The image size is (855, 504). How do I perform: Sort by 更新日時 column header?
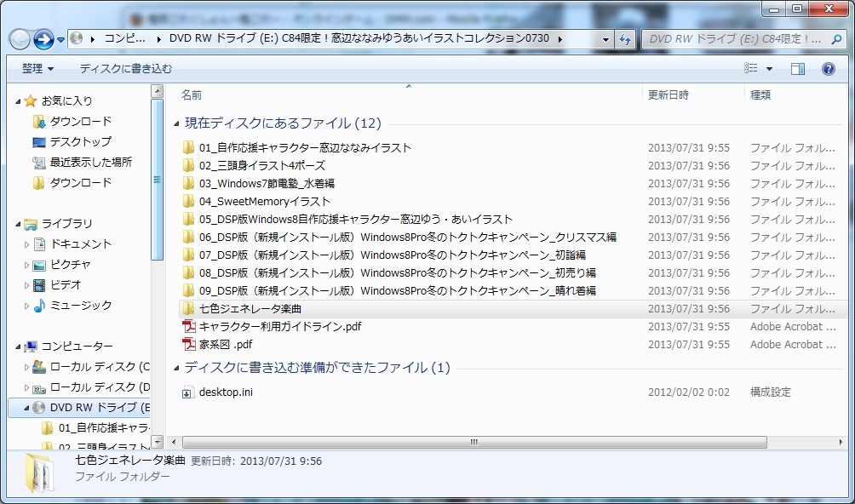pyautogui.click(x=669, y=94)
